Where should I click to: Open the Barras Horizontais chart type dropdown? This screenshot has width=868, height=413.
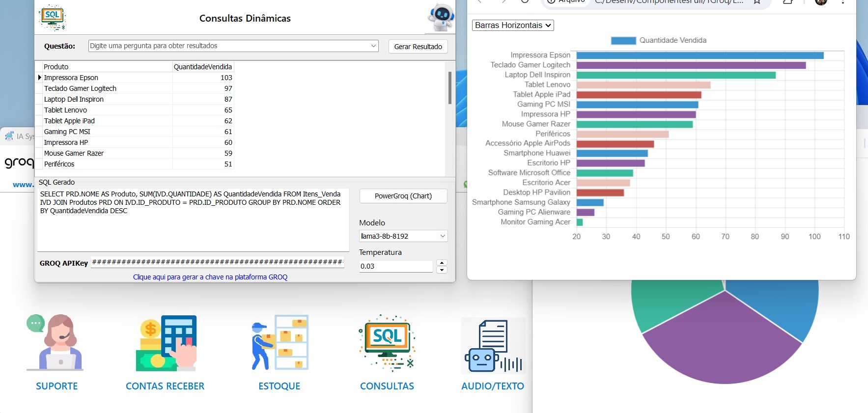coord(513,25)
